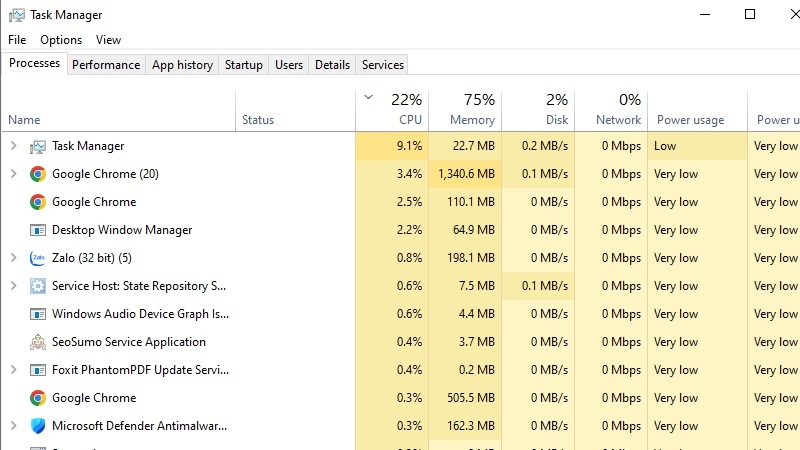Click the Foxit PhantomPDF Update Service icon
The image size is (800, 450).
pyautogui.click(x=38, y=370)
